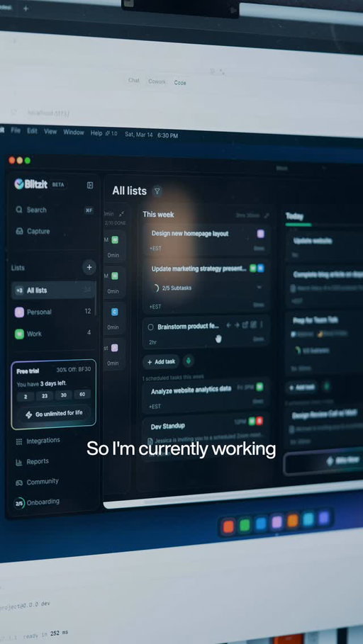Expand subtasks chevron on Update marketing task
Image resolution: width=363 pixels, height=644 pixels.
point(259,287)
